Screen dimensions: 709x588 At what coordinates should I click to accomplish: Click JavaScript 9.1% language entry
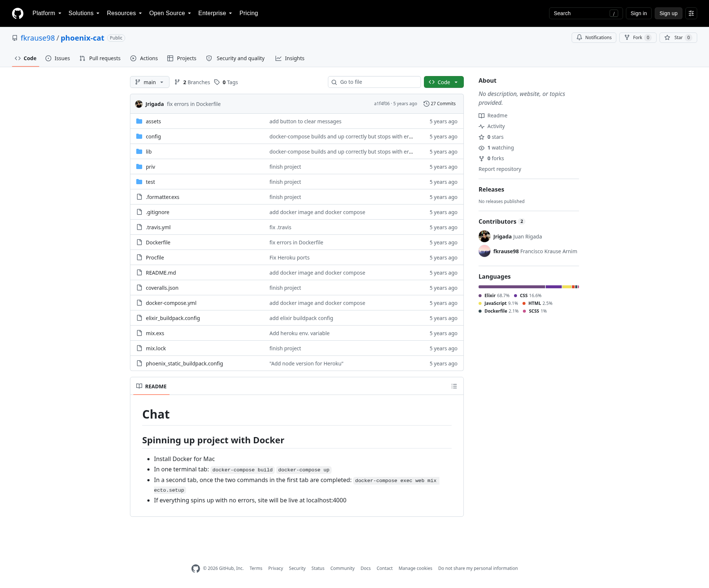point(498,303)
